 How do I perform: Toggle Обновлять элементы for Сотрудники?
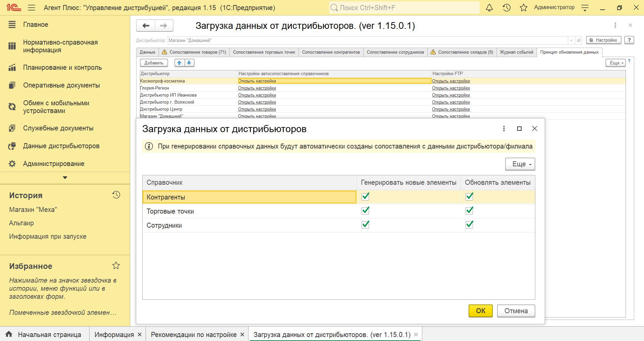469,225
